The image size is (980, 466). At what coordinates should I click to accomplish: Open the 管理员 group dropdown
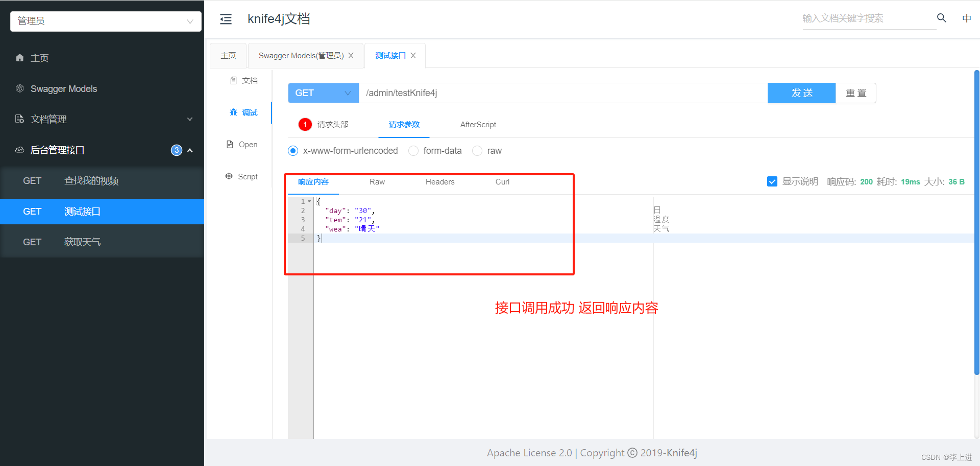coord(106,21)
